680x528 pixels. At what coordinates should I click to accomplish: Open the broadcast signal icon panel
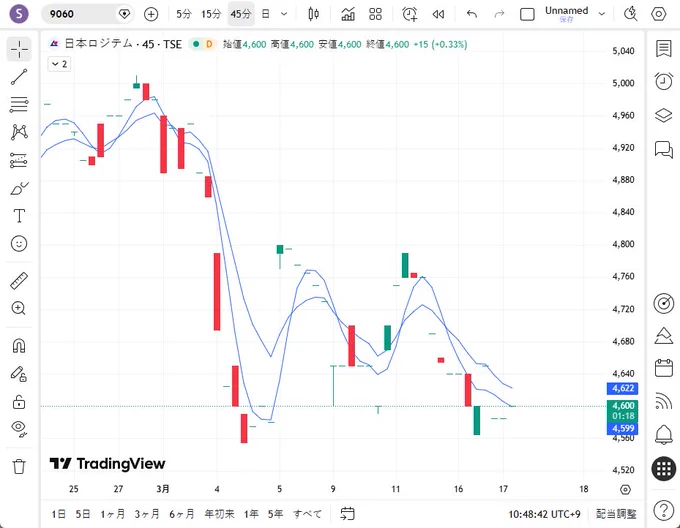[664, 401]
